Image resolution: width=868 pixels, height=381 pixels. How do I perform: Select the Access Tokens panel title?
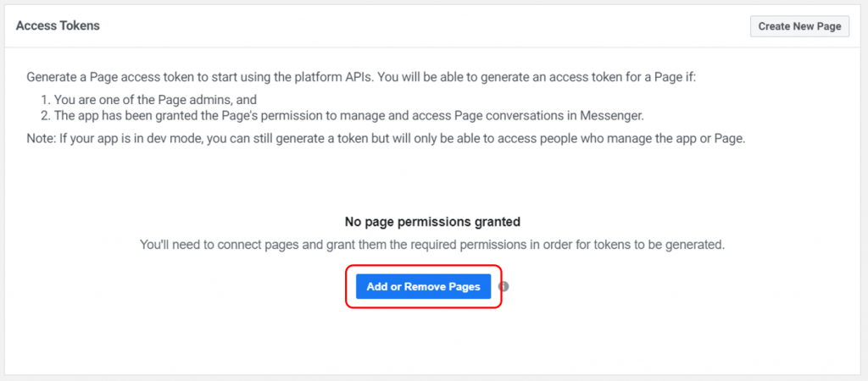pos(58,26)
